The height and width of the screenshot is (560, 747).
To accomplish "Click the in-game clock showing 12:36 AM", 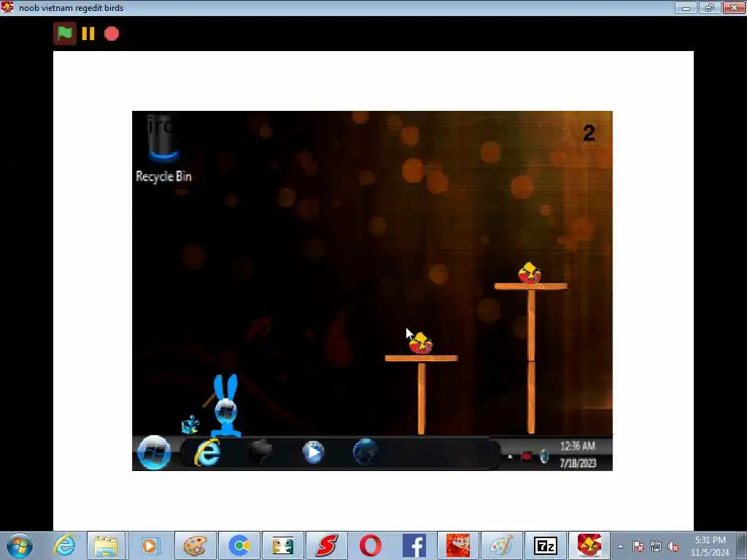I will click(x=578, y=446).
